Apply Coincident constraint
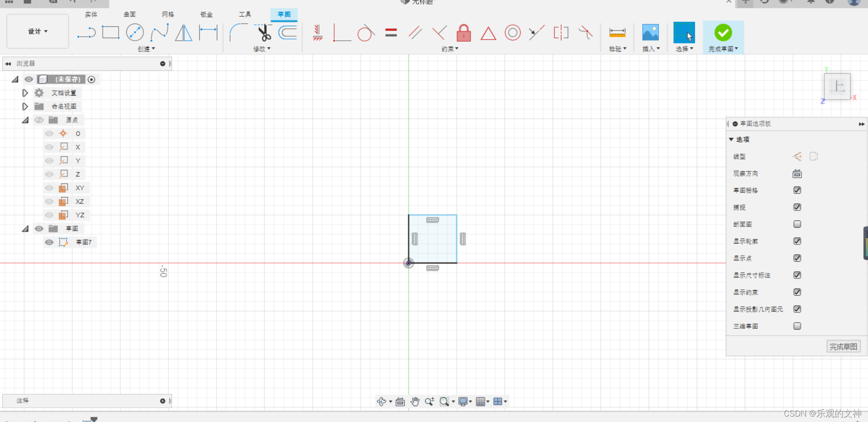The width and height of the screenshot is (868, 422). coord(342,33)
